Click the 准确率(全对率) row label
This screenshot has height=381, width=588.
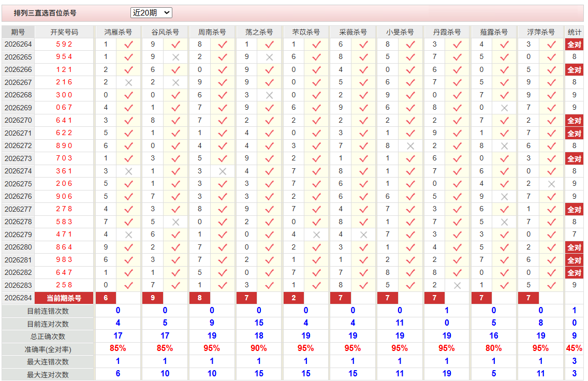(x=48, y=349)
